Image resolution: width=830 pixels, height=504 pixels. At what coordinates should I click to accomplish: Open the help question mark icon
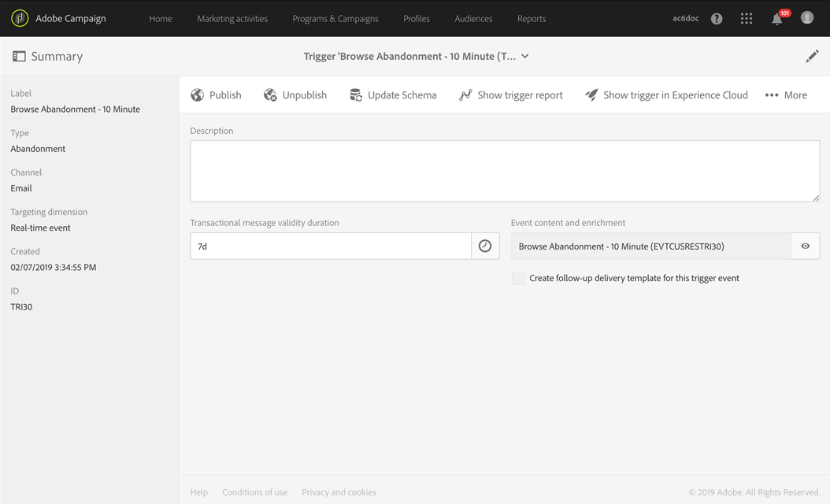click(x=717, y=19)
